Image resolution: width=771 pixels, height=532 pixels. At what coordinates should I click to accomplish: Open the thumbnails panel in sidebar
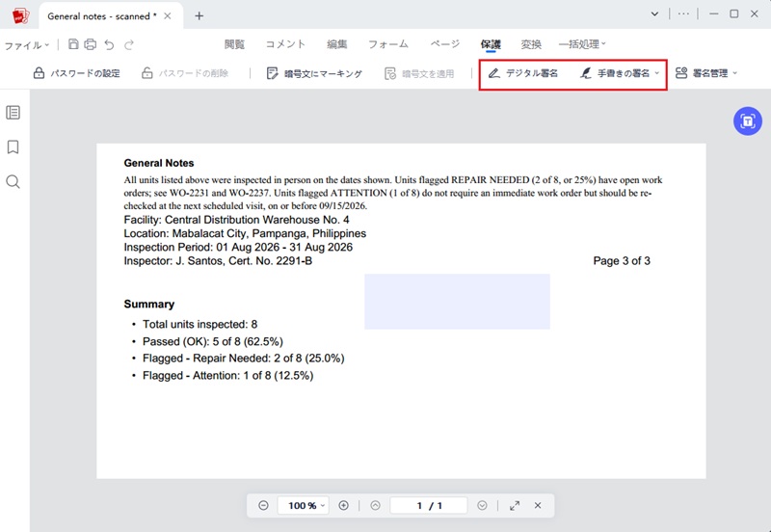[x=13, y=113]
